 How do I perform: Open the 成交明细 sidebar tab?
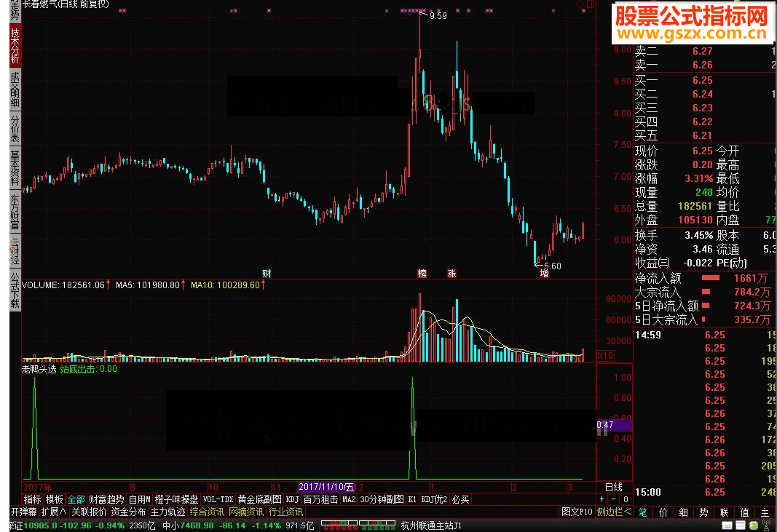(15, 90)
